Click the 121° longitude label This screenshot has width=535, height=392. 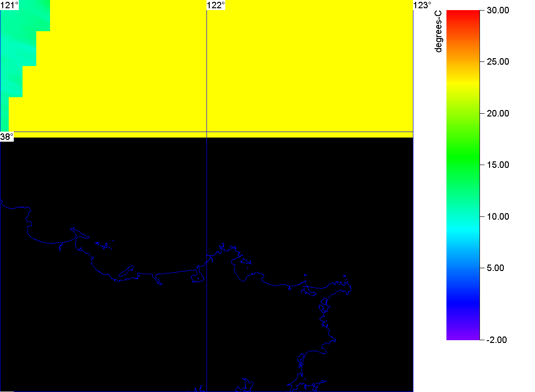pyautogui.click(x=9, y=5)
